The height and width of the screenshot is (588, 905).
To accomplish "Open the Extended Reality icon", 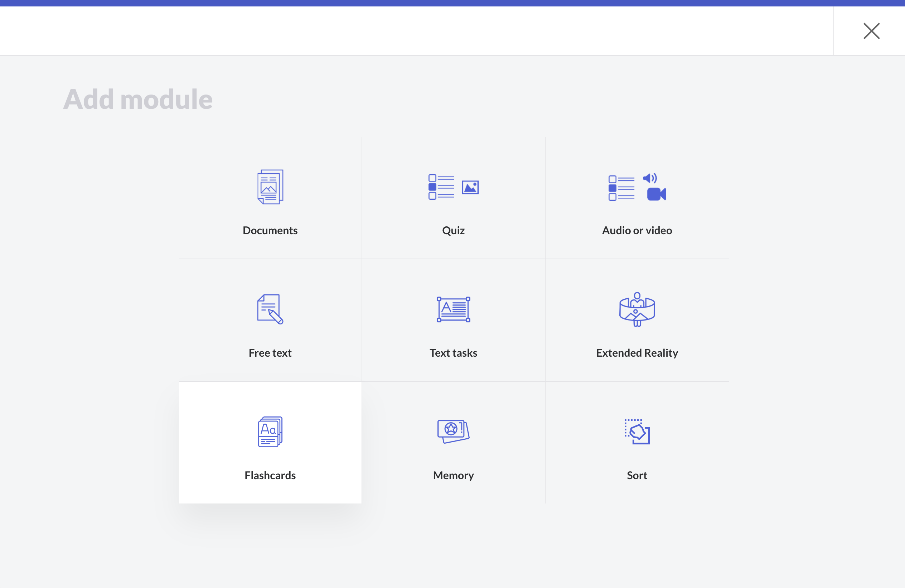I will [x=637, y=309].
